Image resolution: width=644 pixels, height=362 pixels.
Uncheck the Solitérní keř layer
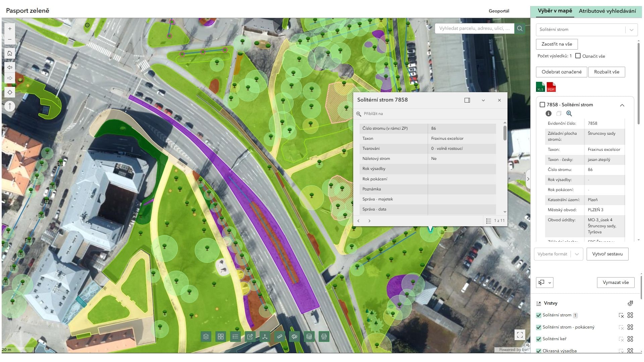(x=539, y=339)
